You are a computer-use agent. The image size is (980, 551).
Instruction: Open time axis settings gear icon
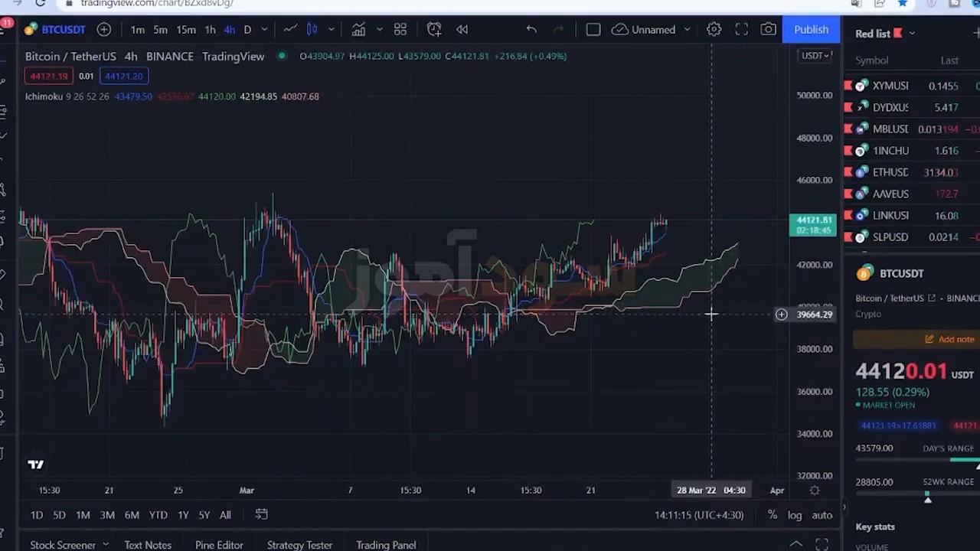click(815, 491)
